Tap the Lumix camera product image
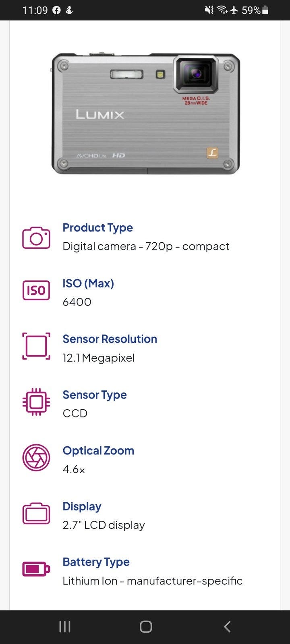Screen dimensions: 290x644 coord(145,114)
